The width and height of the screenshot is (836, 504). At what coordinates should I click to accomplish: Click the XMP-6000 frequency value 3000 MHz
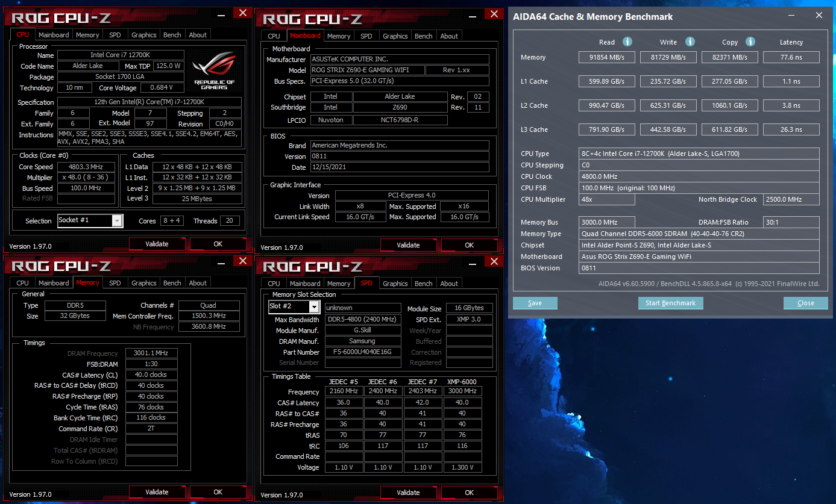coord(464,391)
